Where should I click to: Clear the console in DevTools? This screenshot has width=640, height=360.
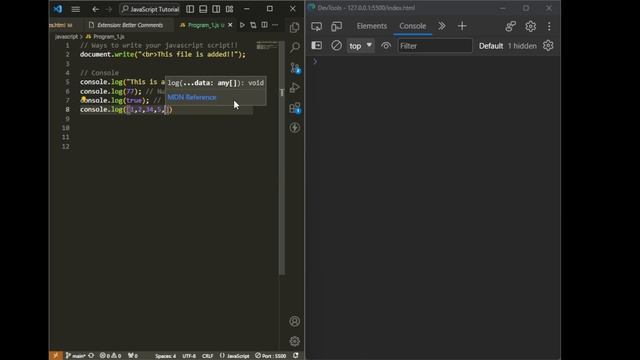[336, 46]
